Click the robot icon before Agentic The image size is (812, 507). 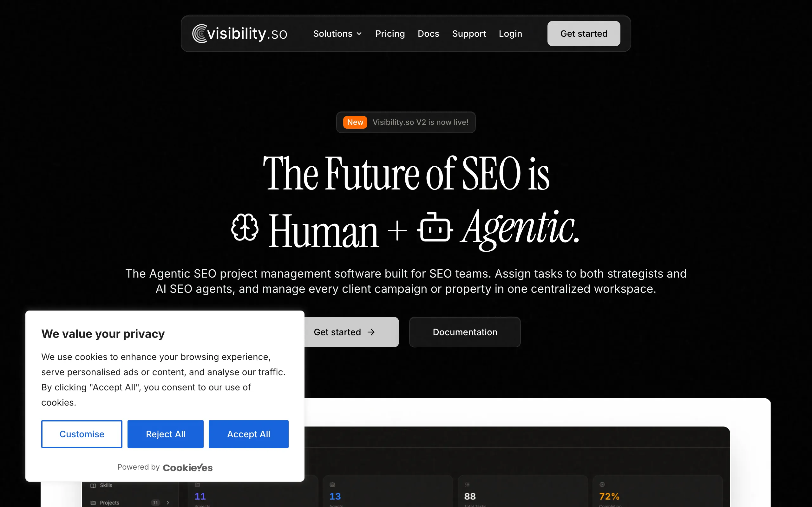pyautogui.click(x=435, y=227)
